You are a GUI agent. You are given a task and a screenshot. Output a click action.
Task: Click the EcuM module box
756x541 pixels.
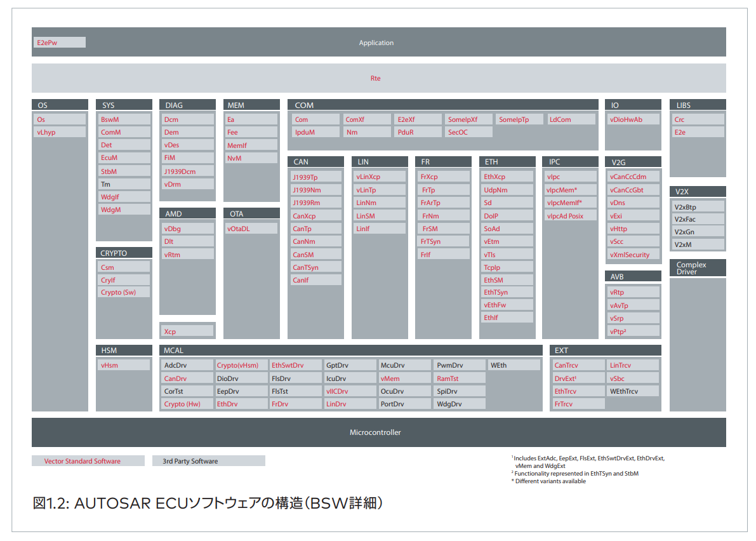[x=124, y=157]
